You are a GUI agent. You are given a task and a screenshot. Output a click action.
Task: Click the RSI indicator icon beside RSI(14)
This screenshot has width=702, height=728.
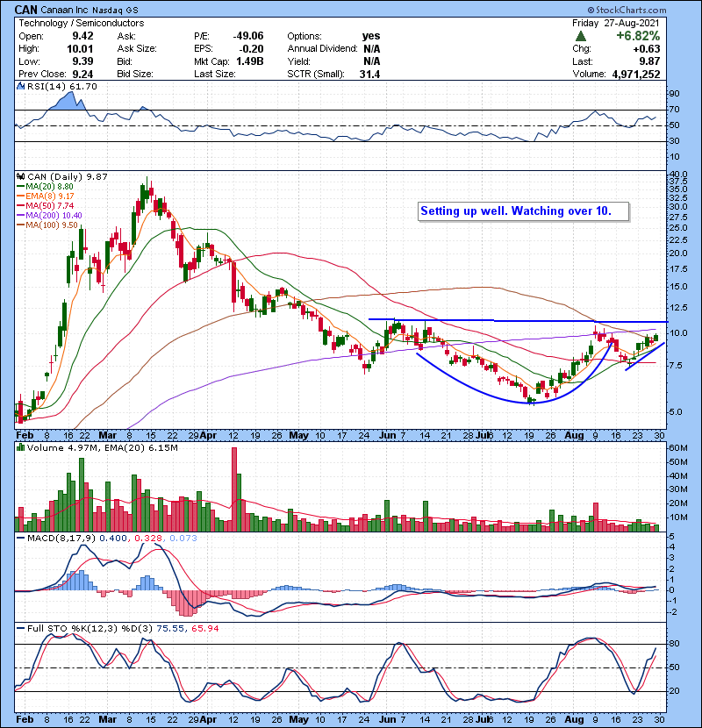pos(20,86)
